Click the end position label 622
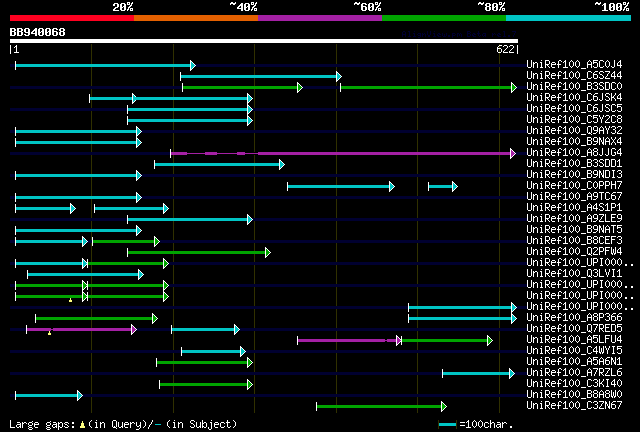640x432 pixels. 505,49
